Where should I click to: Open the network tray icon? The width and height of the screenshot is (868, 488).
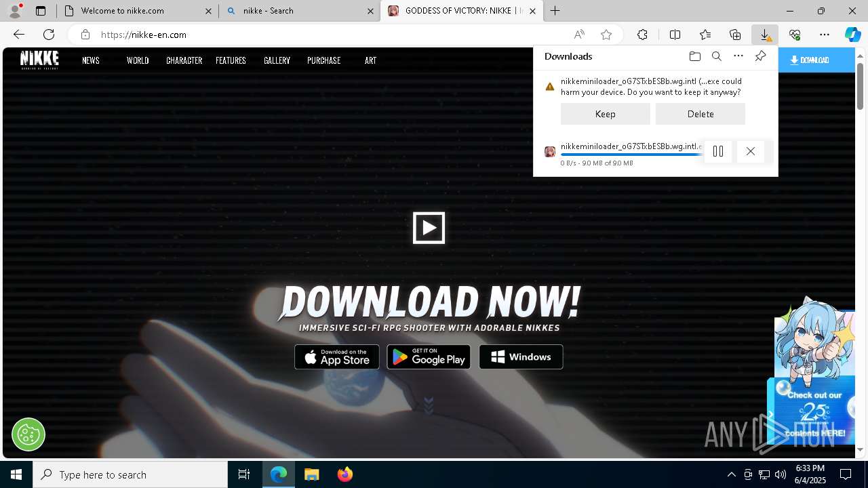pos(764,474)
